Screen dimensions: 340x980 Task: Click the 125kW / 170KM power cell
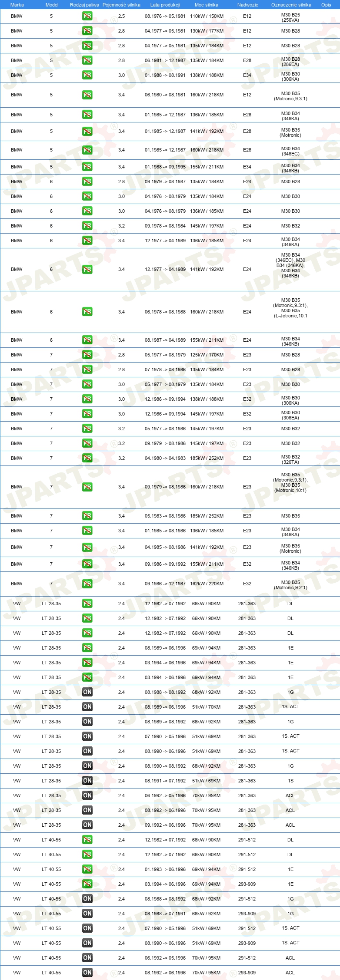point(207,355)
